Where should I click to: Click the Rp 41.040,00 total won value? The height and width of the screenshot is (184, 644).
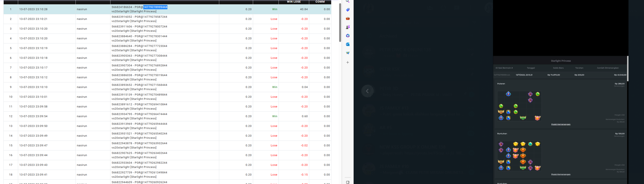(x=620, y=75)
